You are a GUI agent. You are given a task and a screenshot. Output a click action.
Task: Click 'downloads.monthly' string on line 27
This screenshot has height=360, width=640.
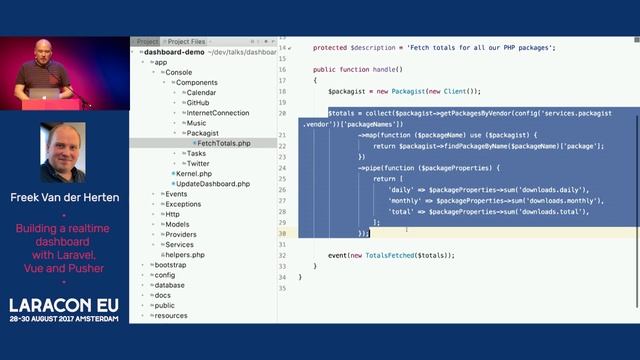tap(561, 201)
